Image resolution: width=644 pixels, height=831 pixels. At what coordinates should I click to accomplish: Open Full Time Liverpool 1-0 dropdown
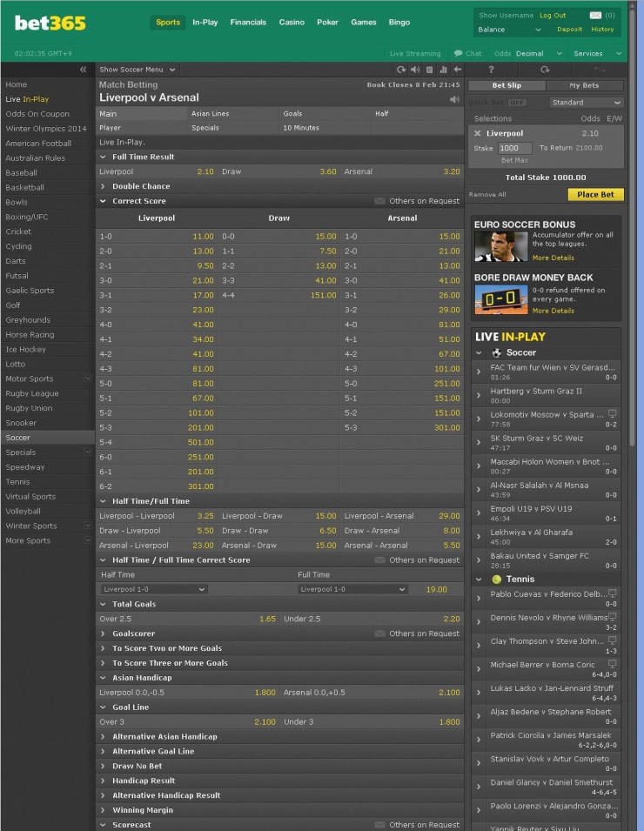coord(352,589)
